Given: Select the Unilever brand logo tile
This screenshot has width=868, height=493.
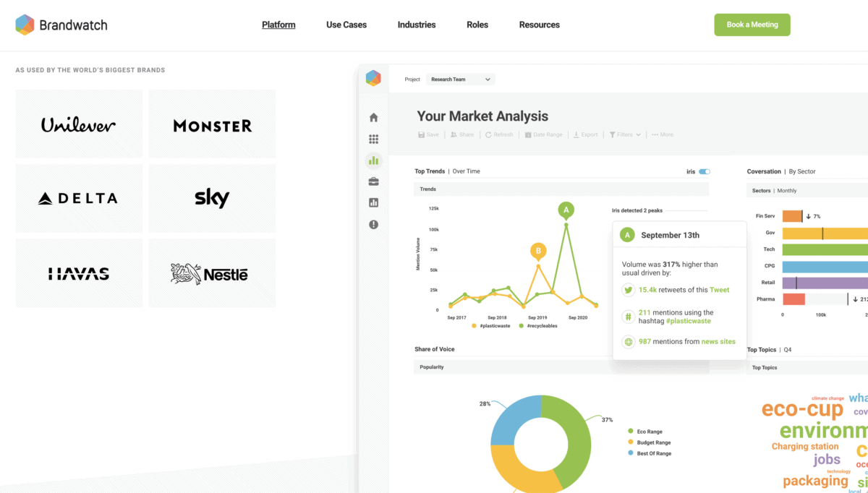Looking at the screenshot, I should [79, 124].
